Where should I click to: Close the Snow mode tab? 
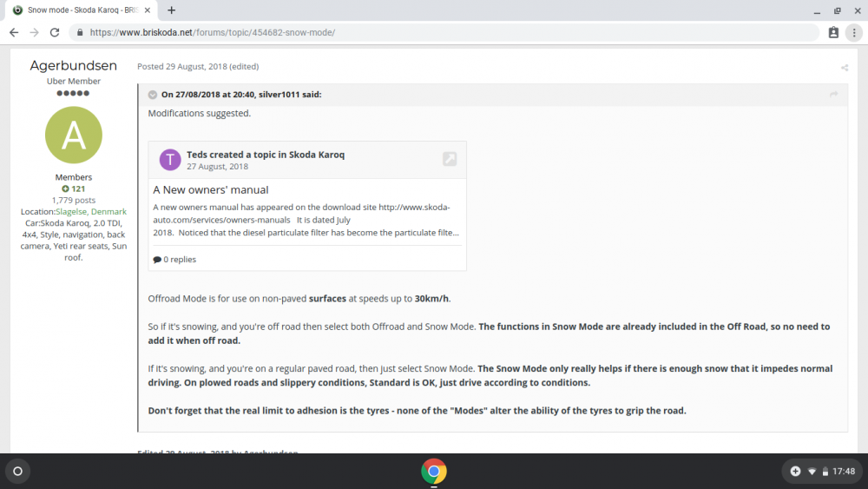(148, 10)
